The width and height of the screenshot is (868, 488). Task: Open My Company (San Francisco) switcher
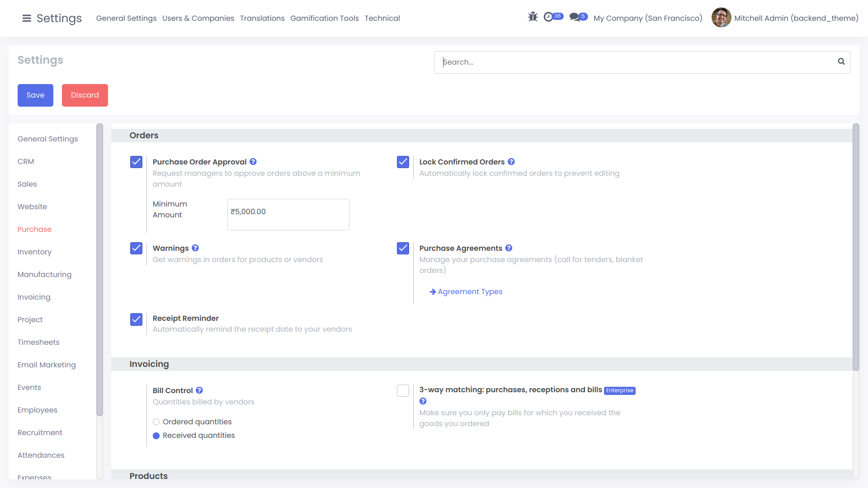(647, 18)
